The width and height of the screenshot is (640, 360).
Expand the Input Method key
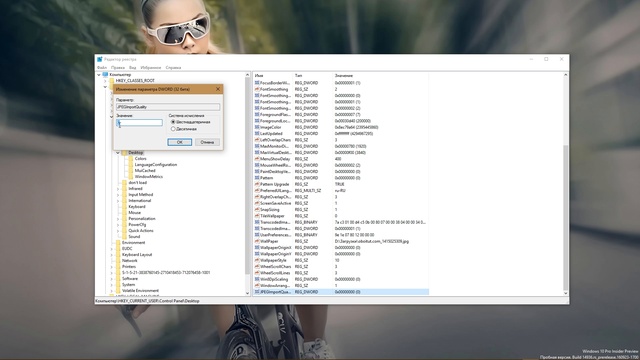click(118, 195)
